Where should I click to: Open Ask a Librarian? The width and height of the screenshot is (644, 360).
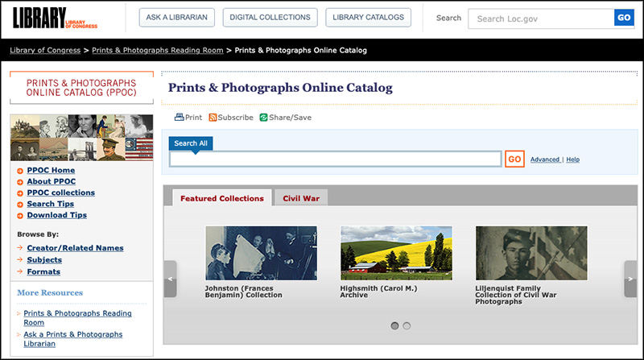176,17
